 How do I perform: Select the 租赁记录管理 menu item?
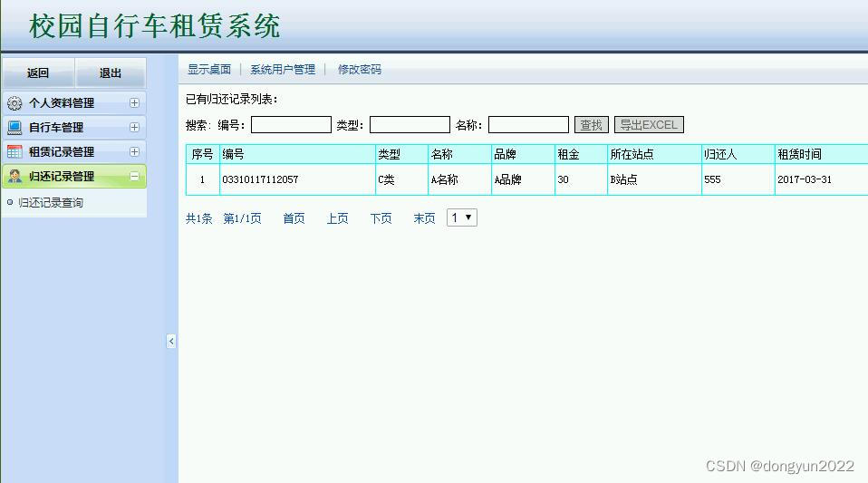(x=74, y=151)
